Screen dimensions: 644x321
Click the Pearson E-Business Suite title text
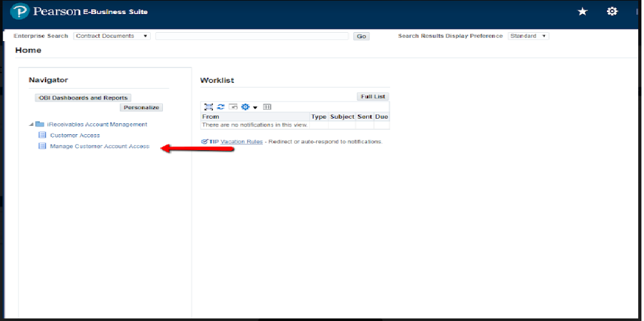90,12
